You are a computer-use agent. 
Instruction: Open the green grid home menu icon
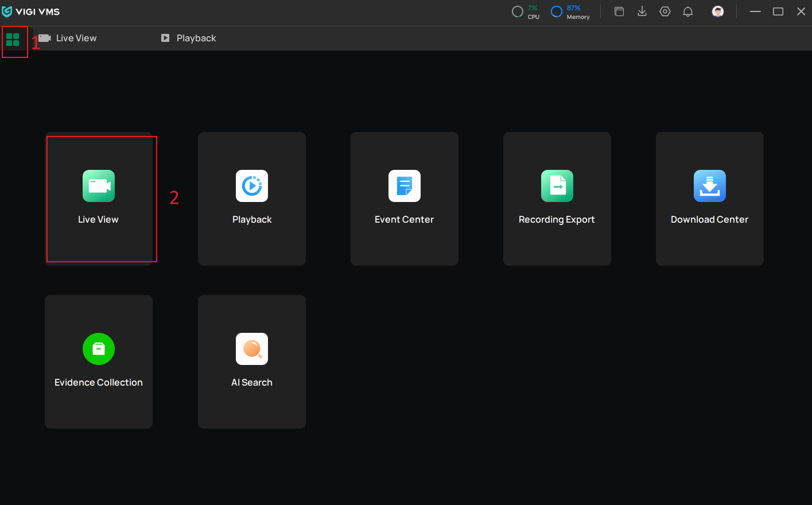(x=13, y=39)
